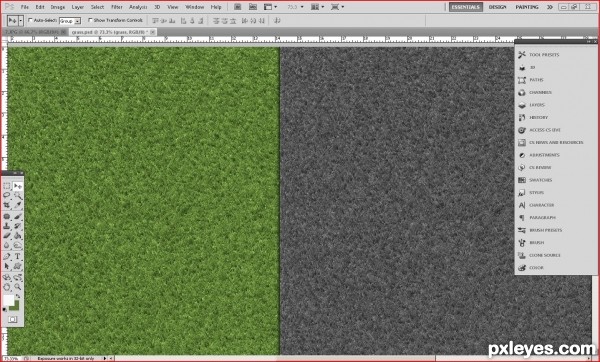The image size is (600, 362).
Task: Open the Group auto-select dropdown
Action: pos(70,21)
